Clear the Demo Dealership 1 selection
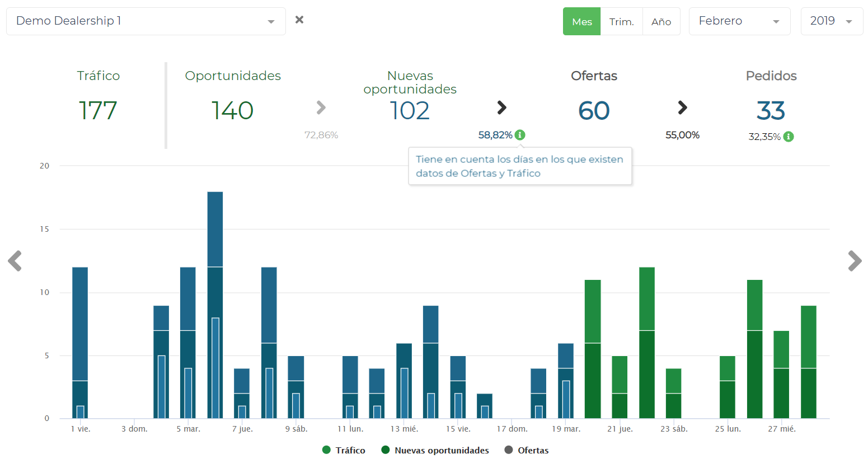The image size is (868, 468). pyautogui.click(x=299, y=20)
